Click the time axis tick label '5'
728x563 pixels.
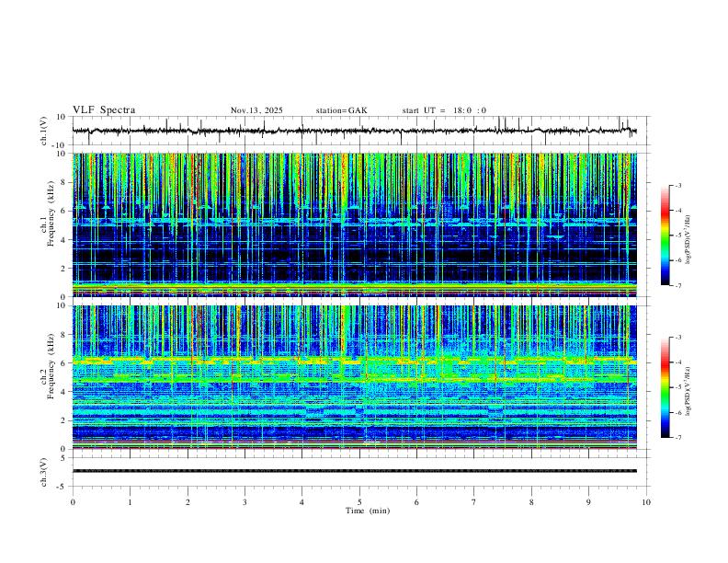click(359, 502)
